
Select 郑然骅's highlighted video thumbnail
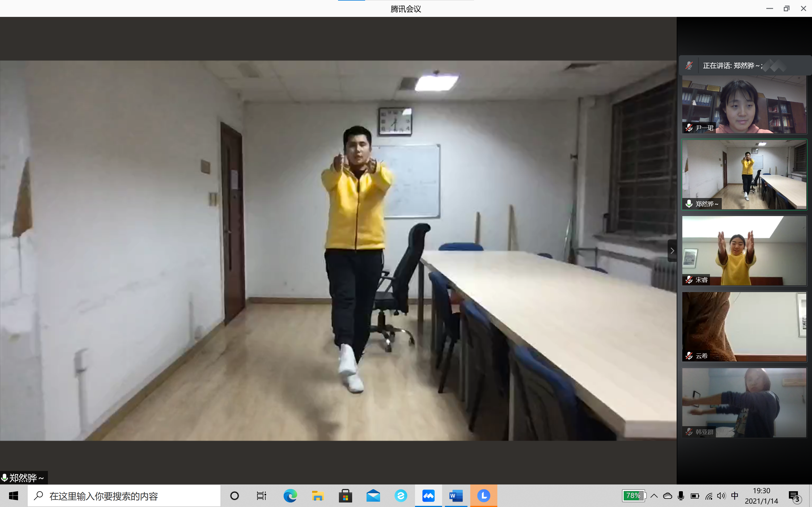744,174
